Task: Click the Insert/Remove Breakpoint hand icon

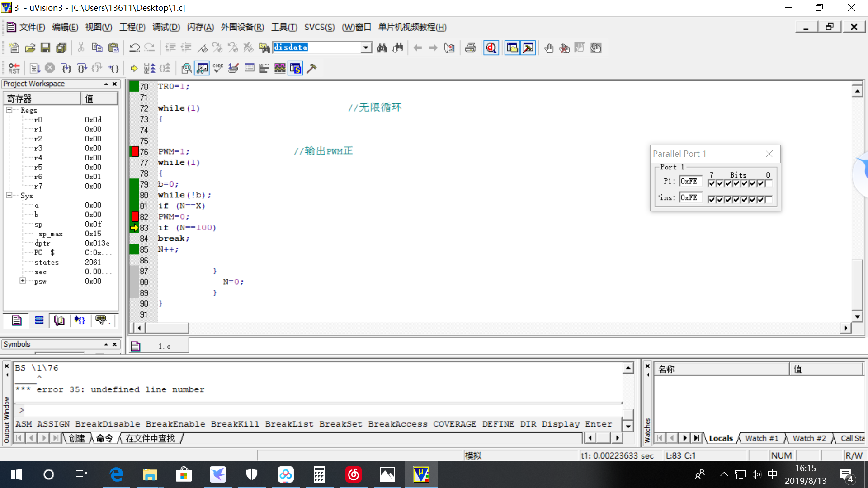Action: click(549, 47)
